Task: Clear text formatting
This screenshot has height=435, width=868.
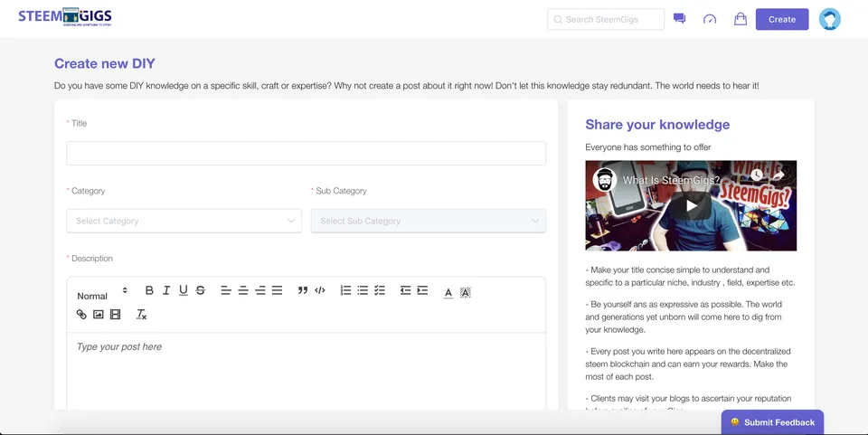Action: tap(141, 315)
